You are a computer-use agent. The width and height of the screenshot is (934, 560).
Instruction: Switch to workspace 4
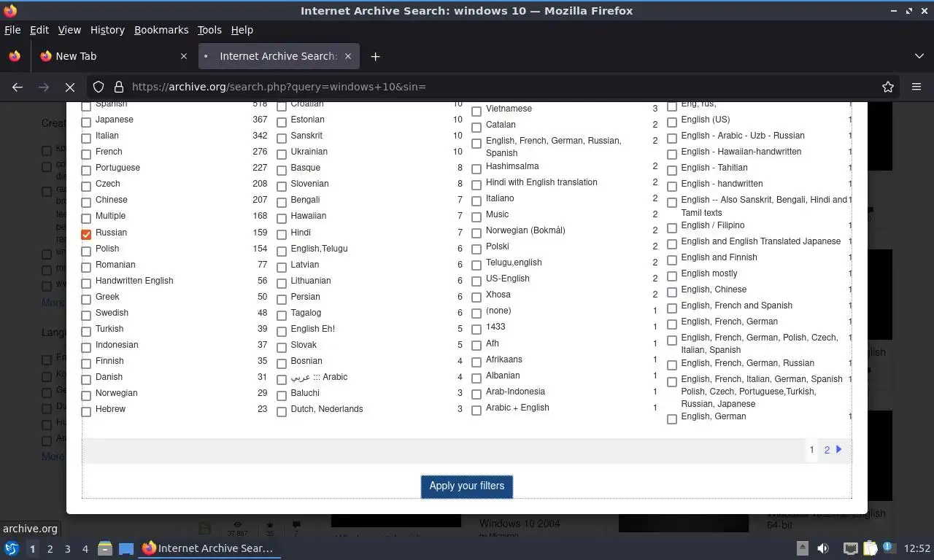(x=85, y=548)
